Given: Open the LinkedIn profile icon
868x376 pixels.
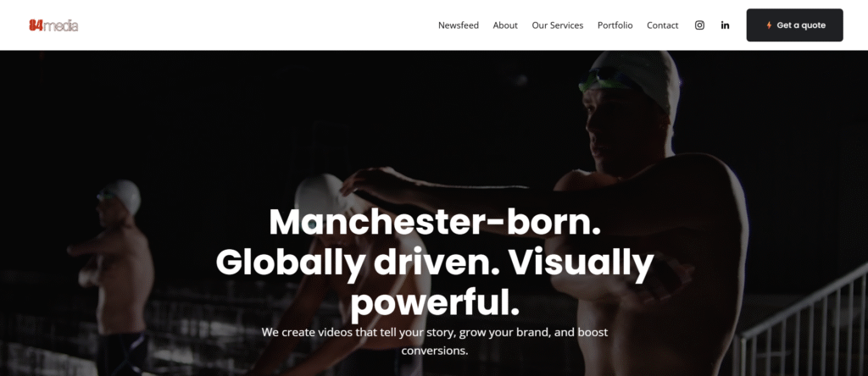Looking at the screenshot, I should click(726, 25).
